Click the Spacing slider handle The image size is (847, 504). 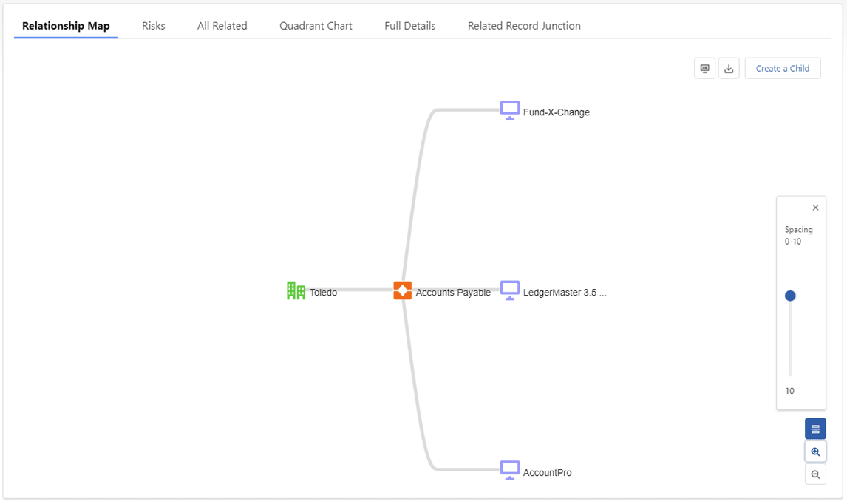tap(790, 296)
